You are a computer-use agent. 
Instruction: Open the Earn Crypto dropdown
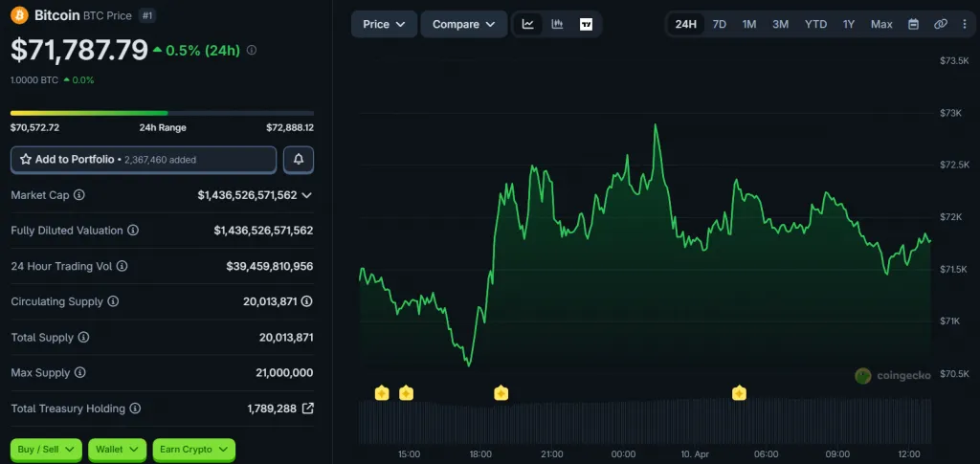pos(193,449)
